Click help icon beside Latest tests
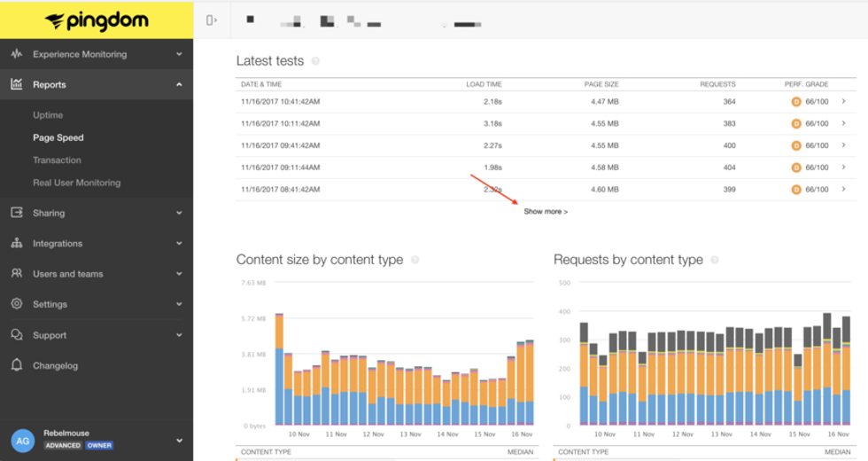This screenshot has height=461, width=868. (x=315, y=62)
